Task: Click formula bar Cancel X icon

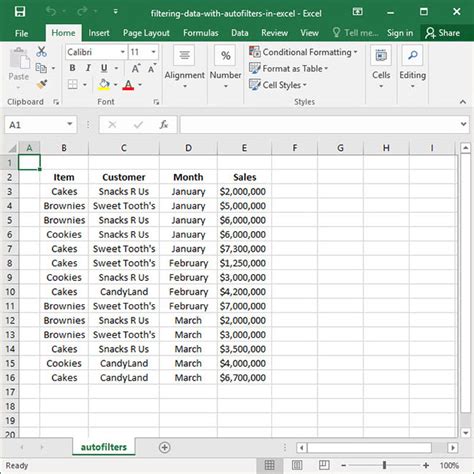Action: (x=112, y=125)
